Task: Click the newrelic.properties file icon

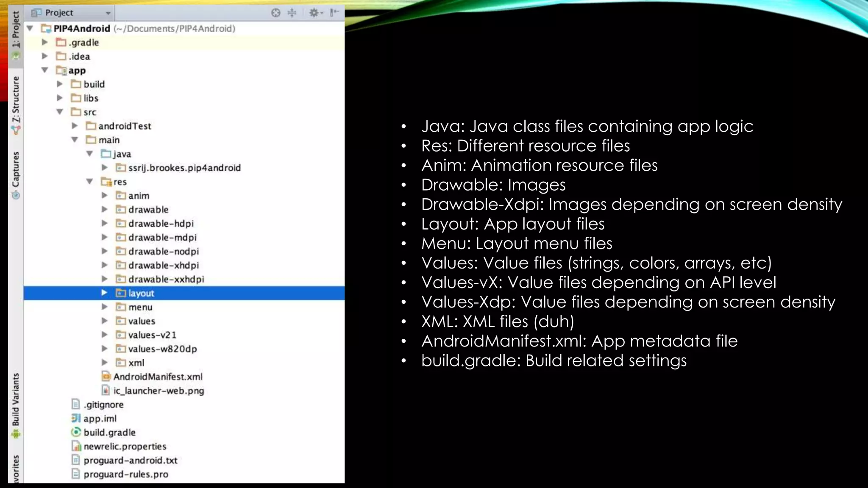Action: (x=76, y=446)
